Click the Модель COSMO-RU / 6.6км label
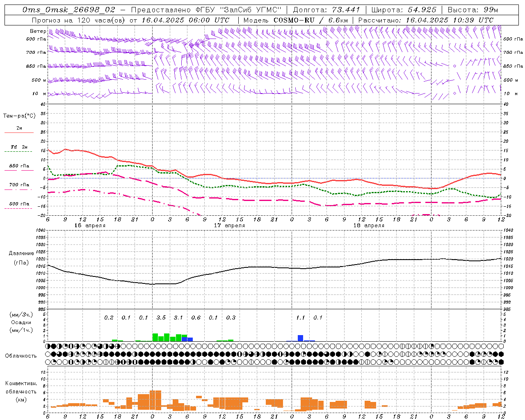Screen dimensions: 525x420 tap(296, 20)
